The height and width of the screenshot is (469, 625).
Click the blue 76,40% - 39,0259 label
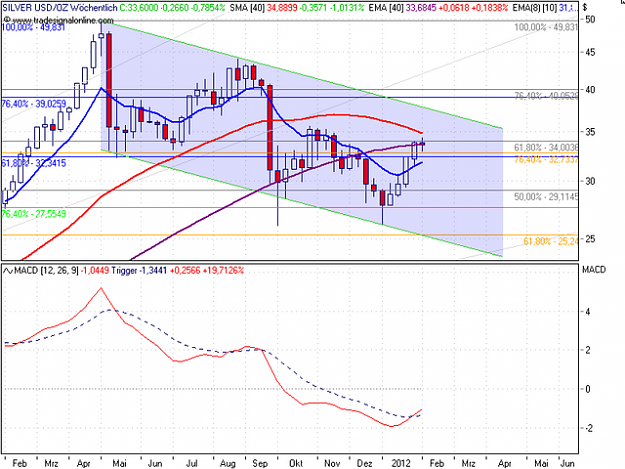pyautogui.click(x=34, y=104)
